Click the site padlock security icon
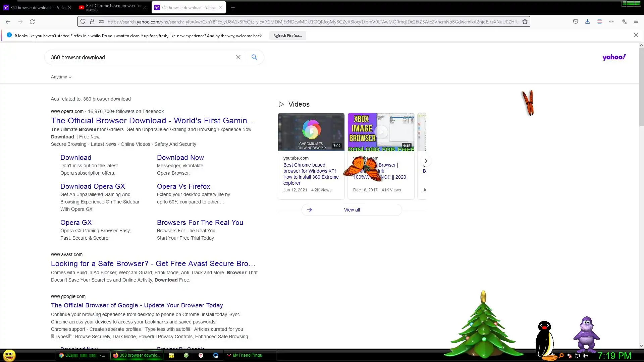The width and height of the screenshot is (644, 362). click(x=92, y=21)
